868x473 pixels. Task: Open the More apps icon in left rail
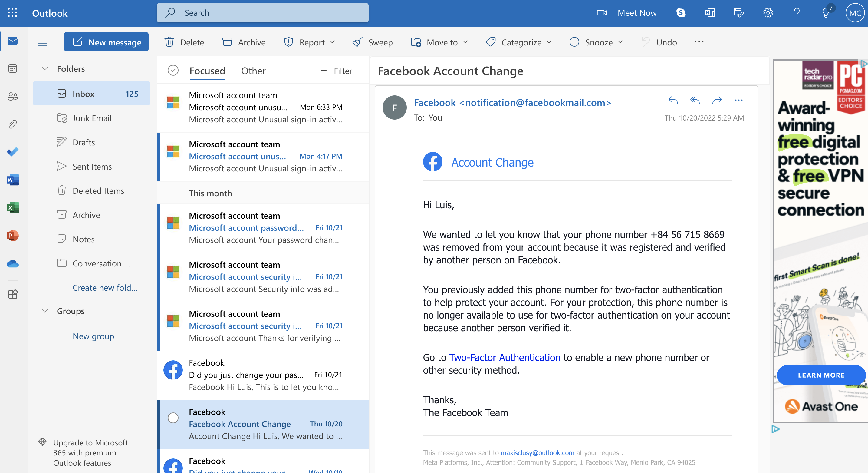(x=13, y=294)
